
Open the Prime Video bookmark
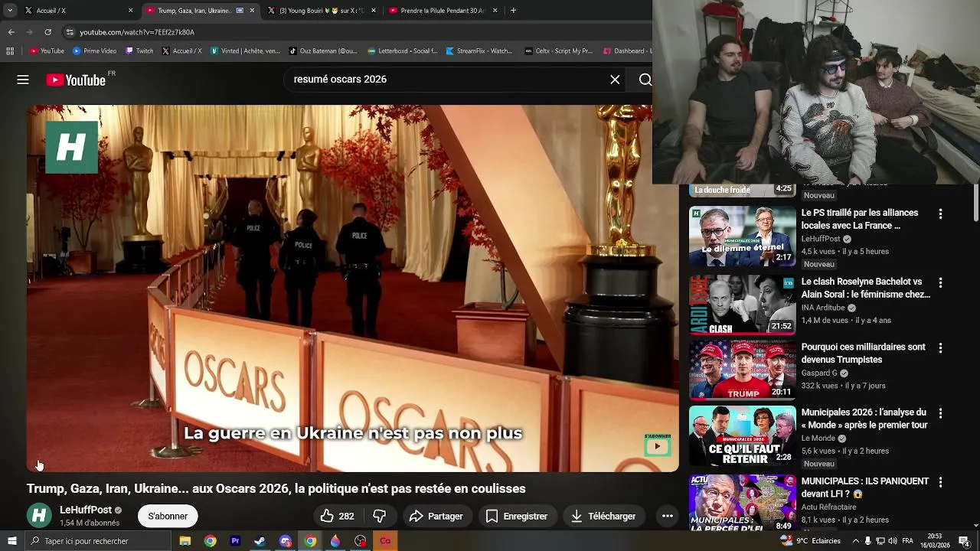(x=94, y=51)
